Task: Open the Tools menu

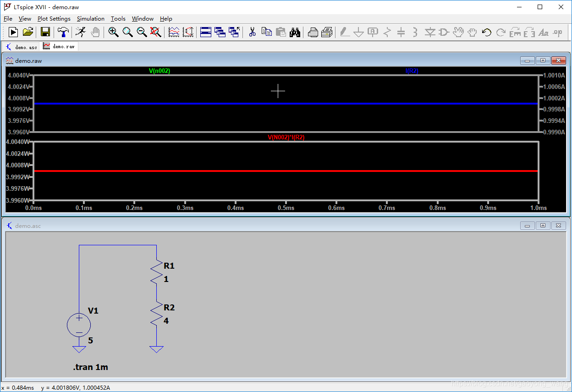Action: coord(118,19)
